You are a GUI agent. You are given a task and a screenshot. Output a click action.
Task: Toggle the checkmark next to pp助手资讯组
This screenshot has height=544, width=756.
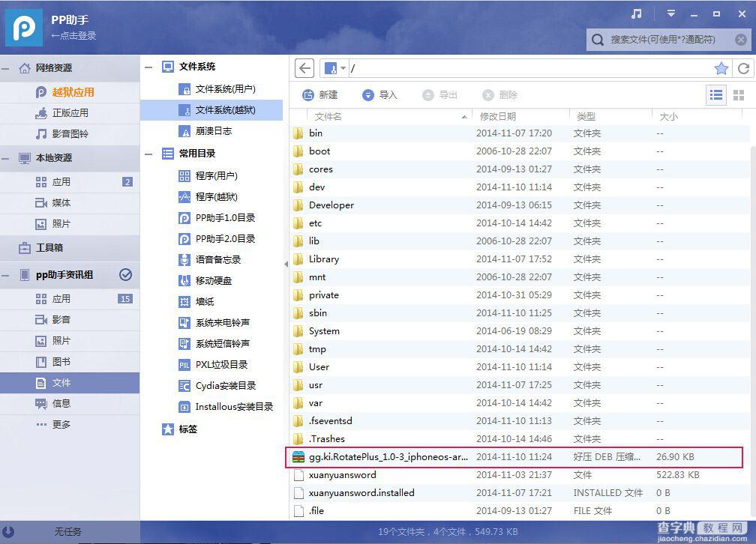125,275
